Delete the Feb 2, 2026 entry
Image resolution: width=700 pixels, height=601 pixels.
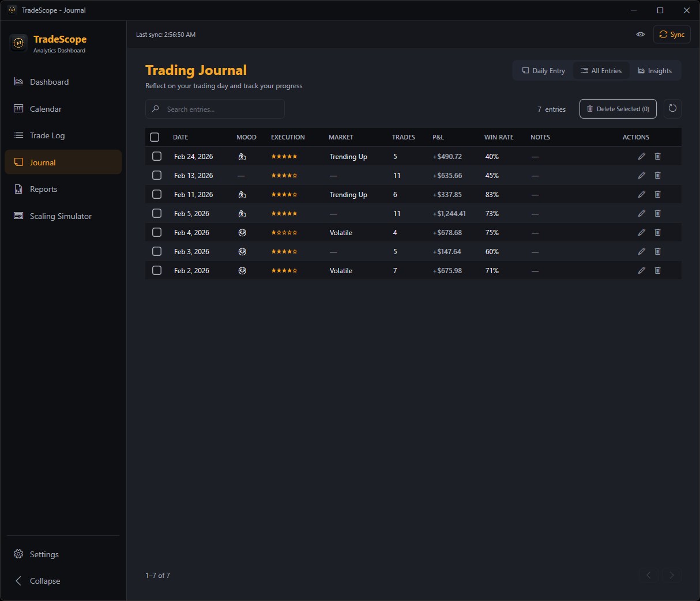coord(657,270)
